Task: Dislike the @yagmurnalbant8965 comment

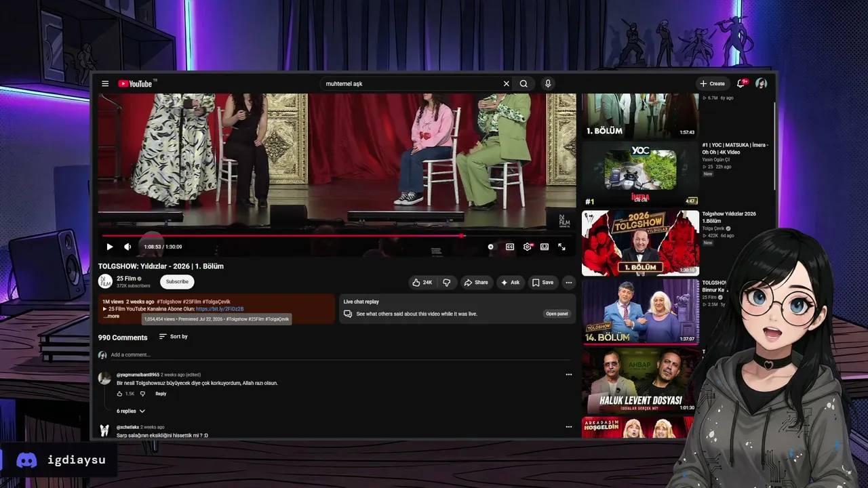Action: [x=142, y=394]
